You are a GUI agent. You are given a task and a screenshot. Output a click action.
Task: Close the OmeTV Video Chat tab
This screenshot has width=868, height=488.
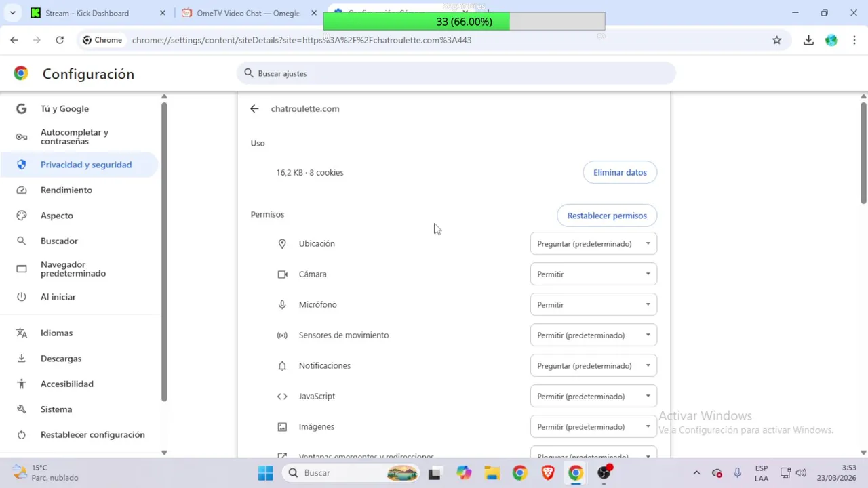pyautogui.click(x=314, y=13)
